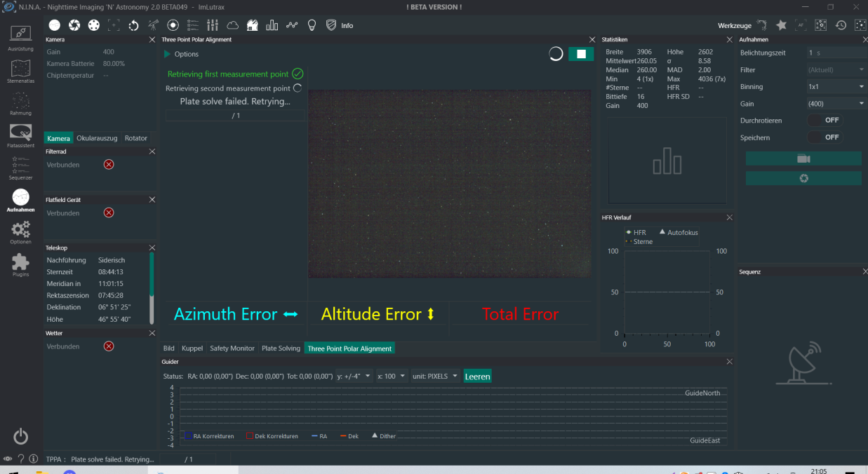Switch to the Okularauszug tab
Image resolution: width=868 pixels, height=474 pixels.
point(97,138)
